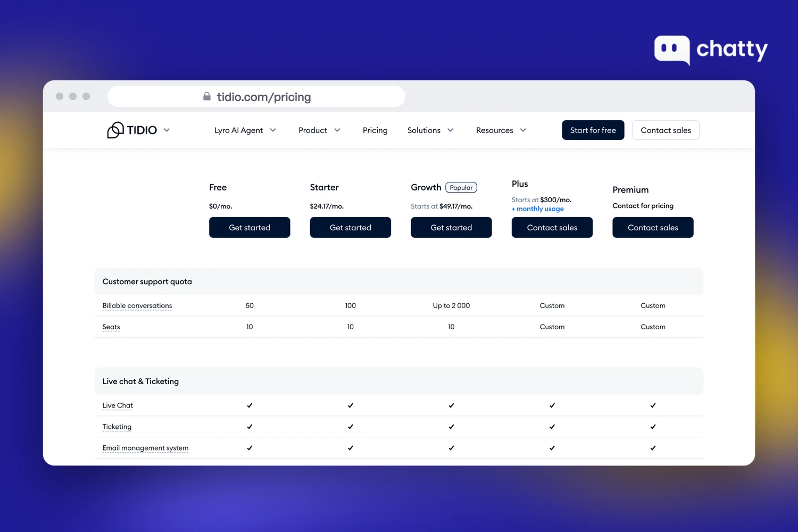Click Get started under Growth plan

(451, 228)
